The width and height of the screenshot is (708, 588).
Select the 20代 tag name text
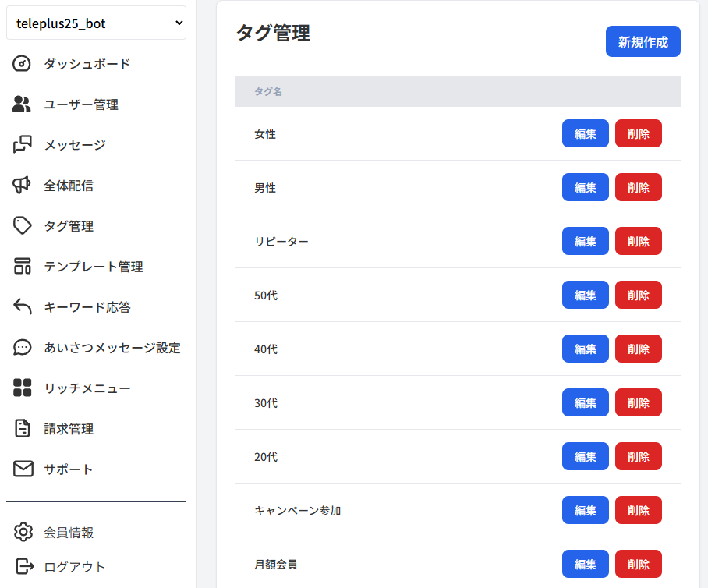(266, 456)
